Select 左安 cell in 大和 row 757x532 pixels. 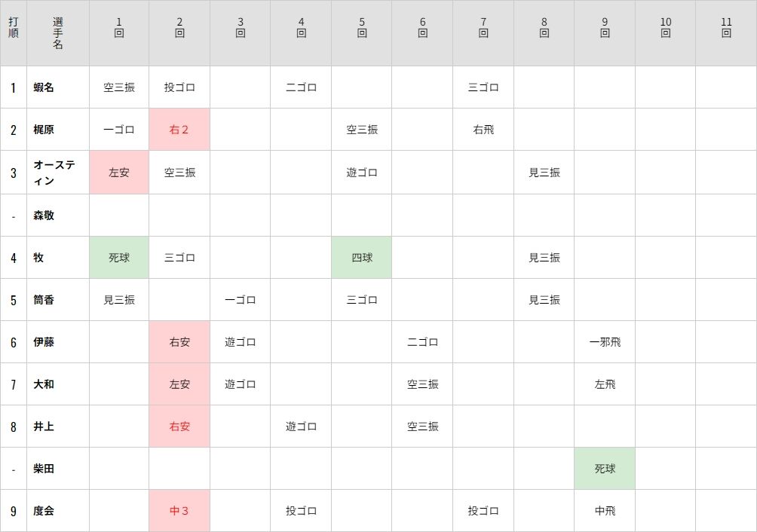tap(179, 384)
